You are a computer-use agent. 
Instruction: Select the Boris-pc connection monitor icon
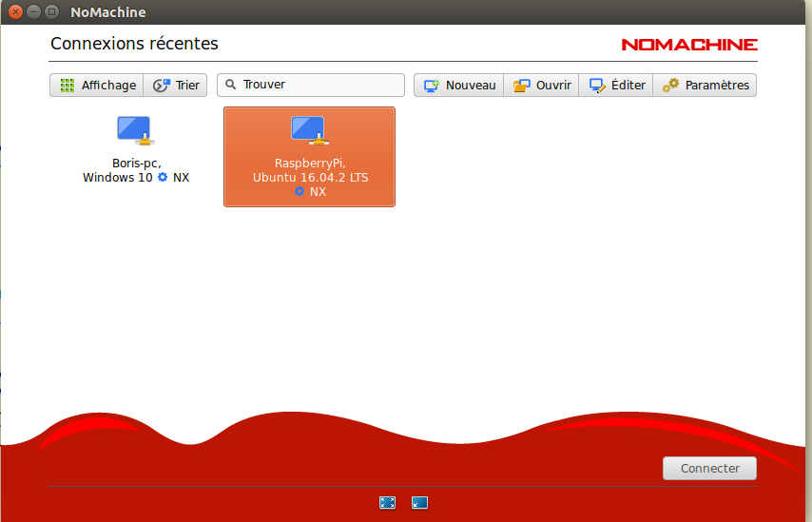point(136,130)
